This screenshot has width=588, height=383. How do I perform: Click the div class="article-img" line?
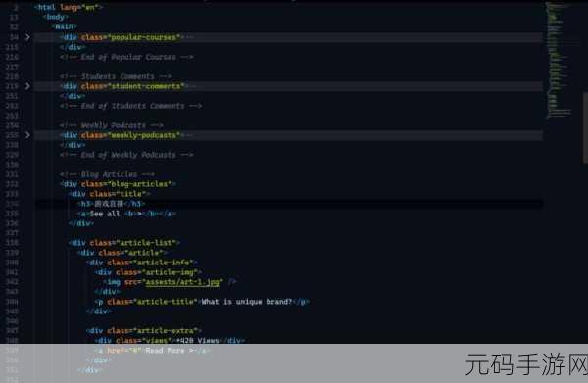point(148,272)
